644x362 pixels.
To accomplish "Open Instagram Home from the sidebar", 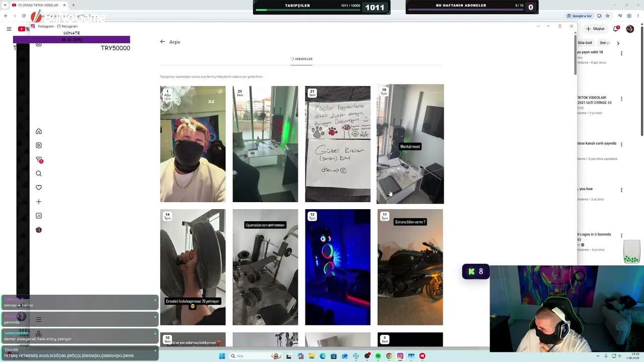I will [x=39, y=131].
